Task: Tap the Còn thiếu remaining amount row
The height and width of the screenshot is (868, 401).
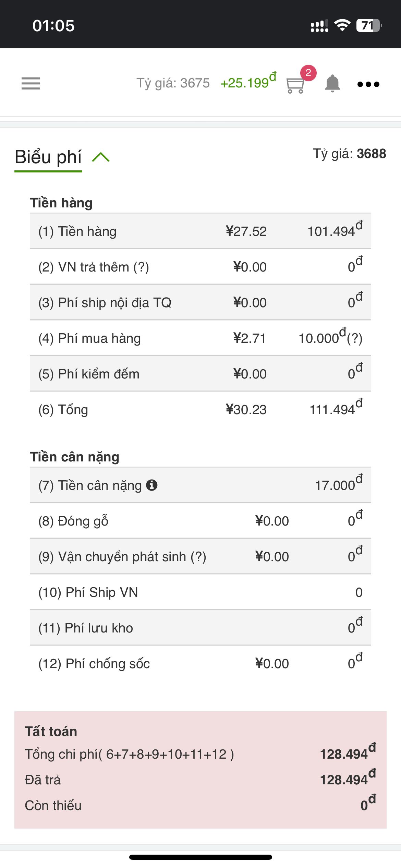Action: 200,805
